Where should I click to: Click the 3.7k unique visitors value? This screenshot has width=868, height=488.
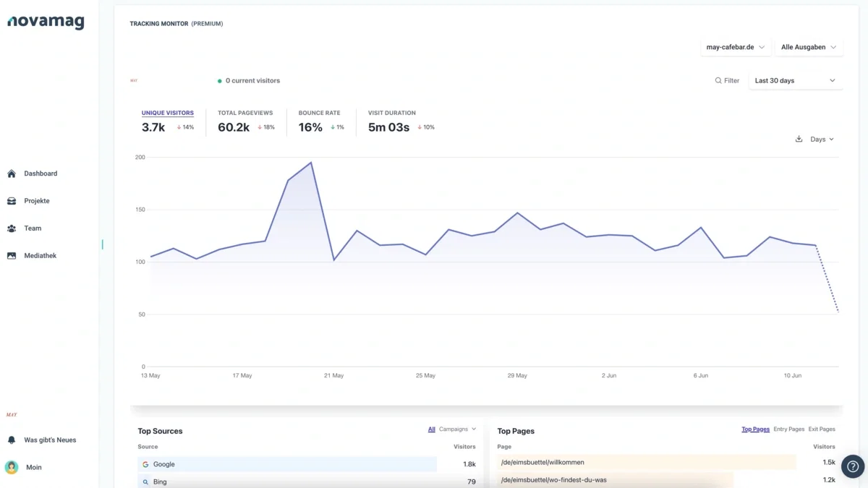click(x=153, y=127)
